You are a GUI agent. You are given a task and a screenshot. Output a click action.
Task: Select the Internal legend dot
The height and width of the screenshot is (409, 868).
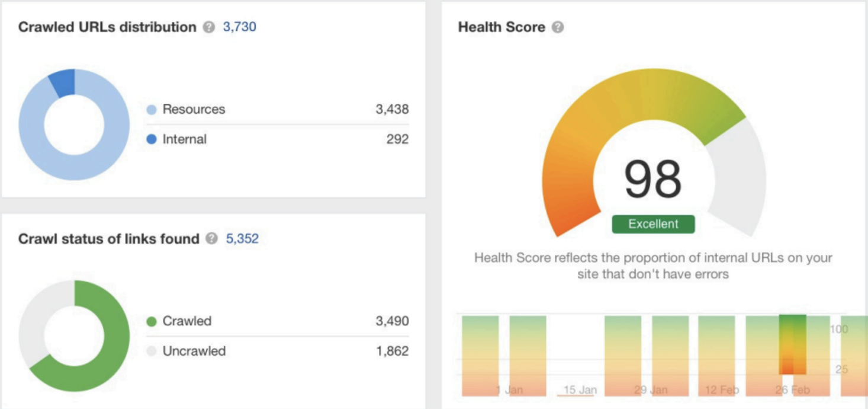[x=152, y=140]
